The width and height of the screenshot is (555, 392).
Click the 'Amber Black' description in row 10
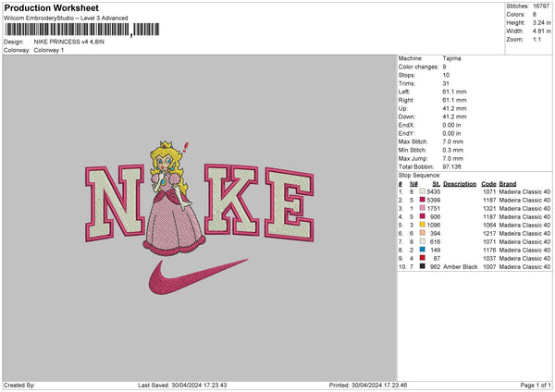[x=460, y=267]
